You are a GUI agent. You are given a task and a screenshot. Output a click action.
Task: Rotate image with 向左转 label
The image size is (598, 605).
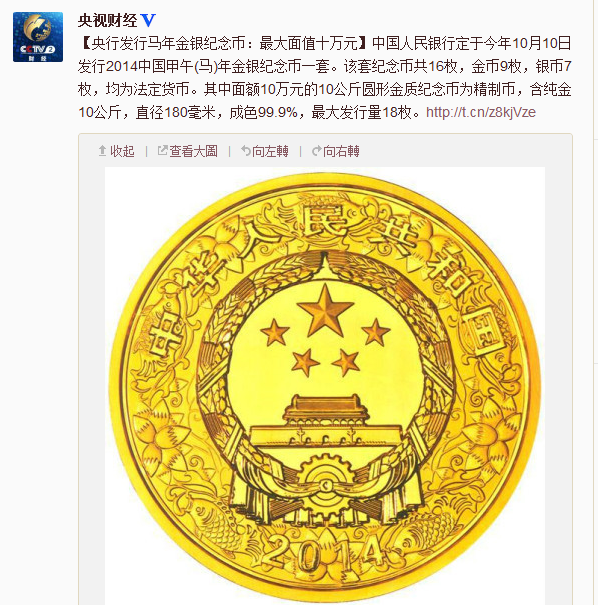(270, 151)
